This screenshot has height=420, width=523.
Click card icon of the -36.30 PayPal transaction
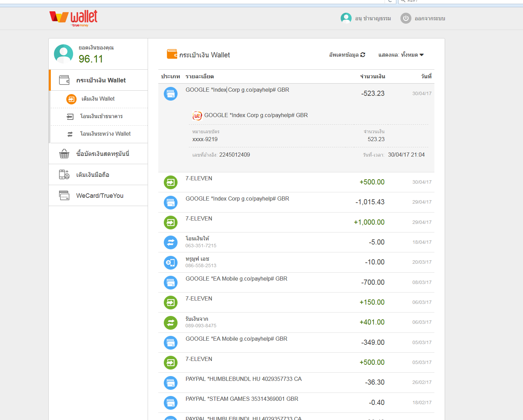[x=171, y=383]
